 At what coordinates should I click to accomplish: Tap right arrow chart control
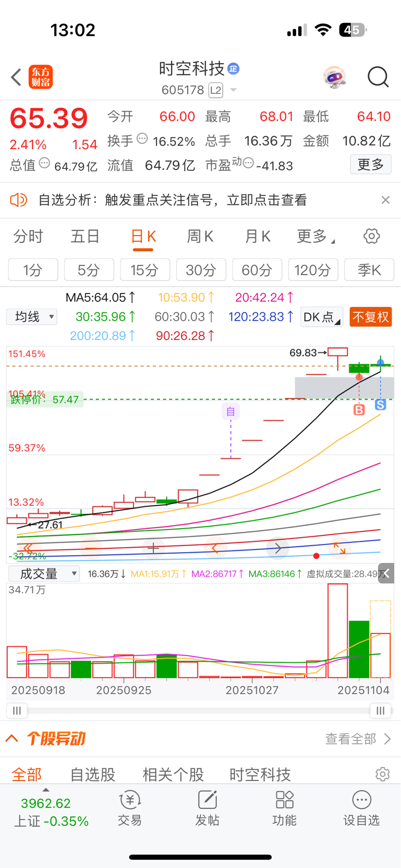click(278, 548)
